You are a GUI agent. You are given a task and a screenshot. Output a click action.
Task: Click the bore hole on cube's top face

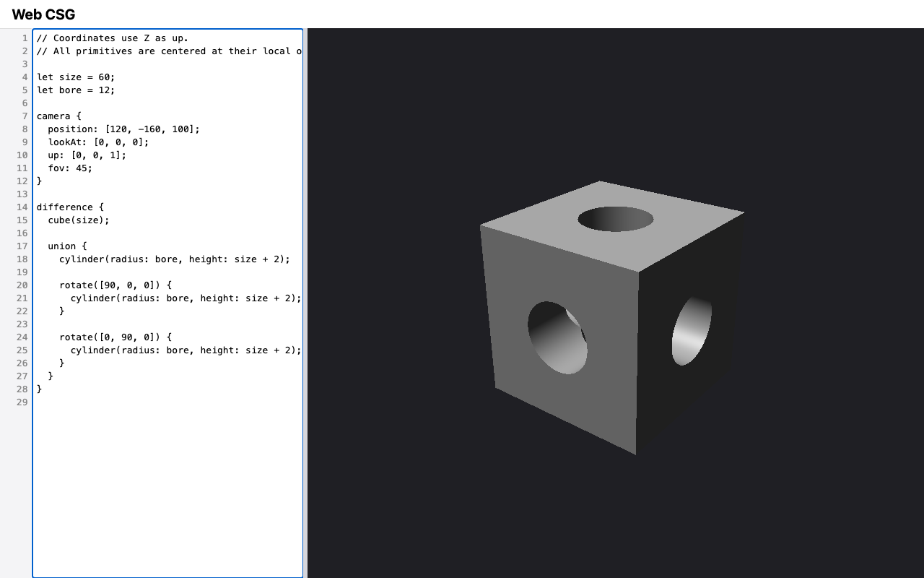click(616, 219)
